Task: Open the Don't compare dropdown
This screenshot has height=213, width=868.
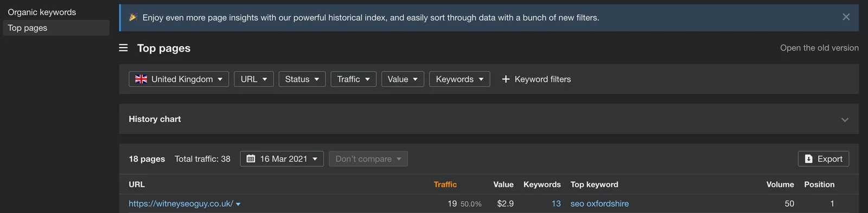Action: [x=368, y=159]
